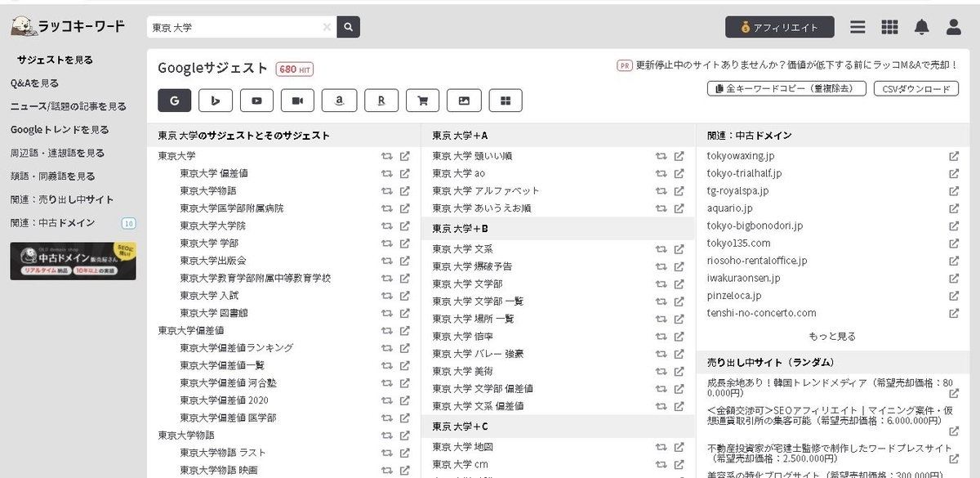
Task: Open external link for 東京 大学 文系
Action: tap(679, 249)
